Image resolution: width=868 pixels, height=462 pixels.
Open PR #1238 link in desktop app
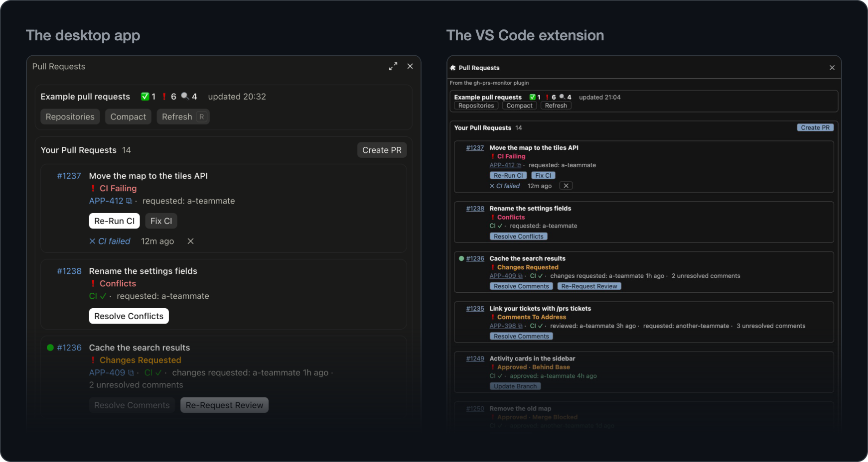(69, 271)
